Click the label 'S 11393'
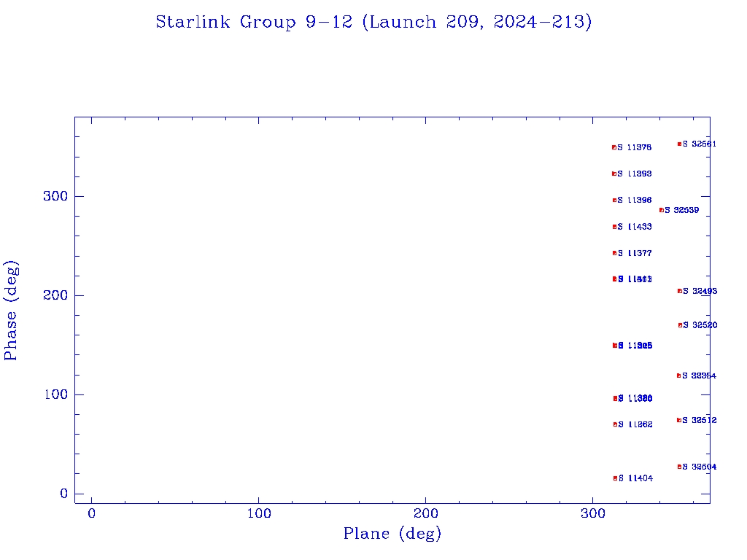Viewport: 747px width, 560px height. pyautogui.click(x=634, y=174)
